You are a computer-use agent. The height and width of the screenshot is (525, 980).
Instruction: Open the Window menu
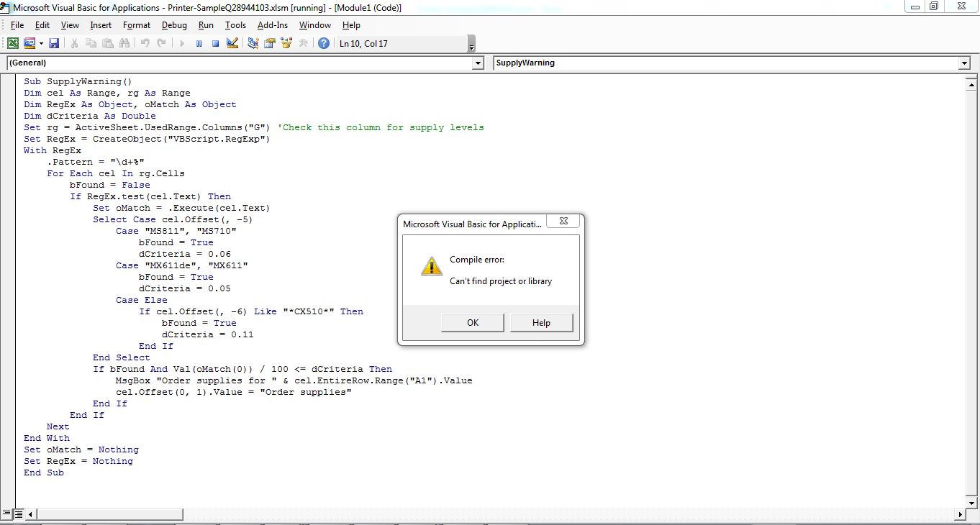314,25
